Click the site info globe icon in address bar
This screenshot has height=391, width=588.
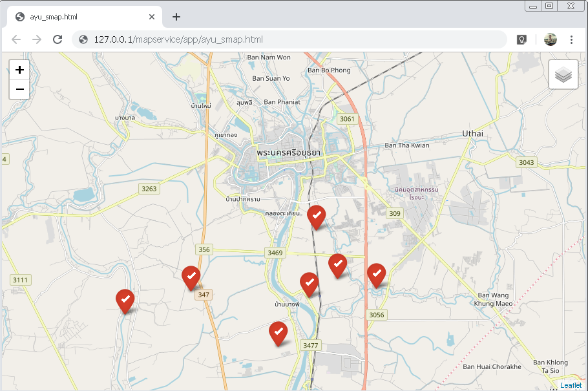[x=83, y=39]
